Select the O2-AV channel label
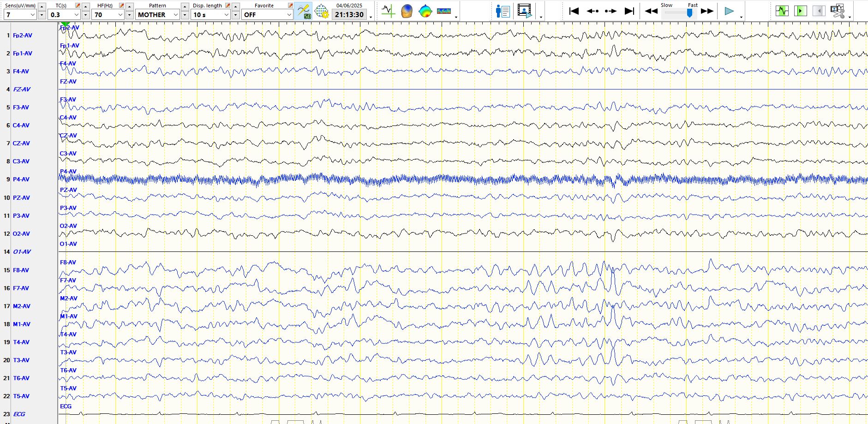The height and width of the screenshot is (424, 868). click(21, 234)
